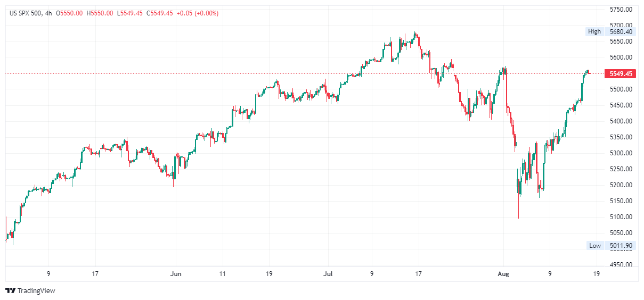Click the red 5549.45 current price tag
The height and width of the screenshot is (300, 644).
tap(621, 73)
